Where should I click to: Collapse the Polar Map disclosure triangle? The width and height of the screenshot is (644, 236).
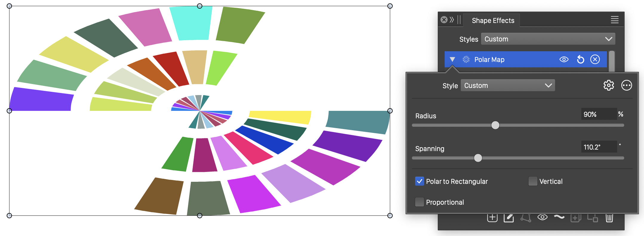point(452,60)
